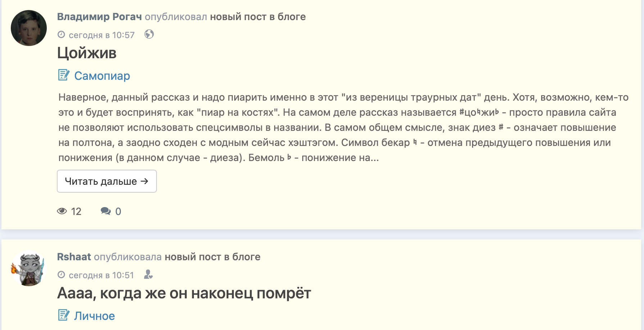644x330 pixels.
Task: Open the post Аааа, когда же он наконец помрёт
Action: point(184,293)
